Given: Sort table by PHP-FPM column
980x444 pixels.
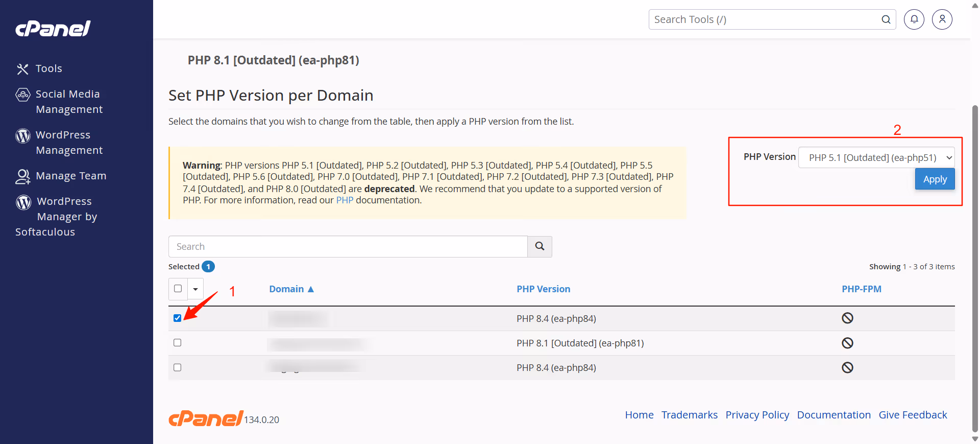Looking at the screenshot, I should pos(862,289).
